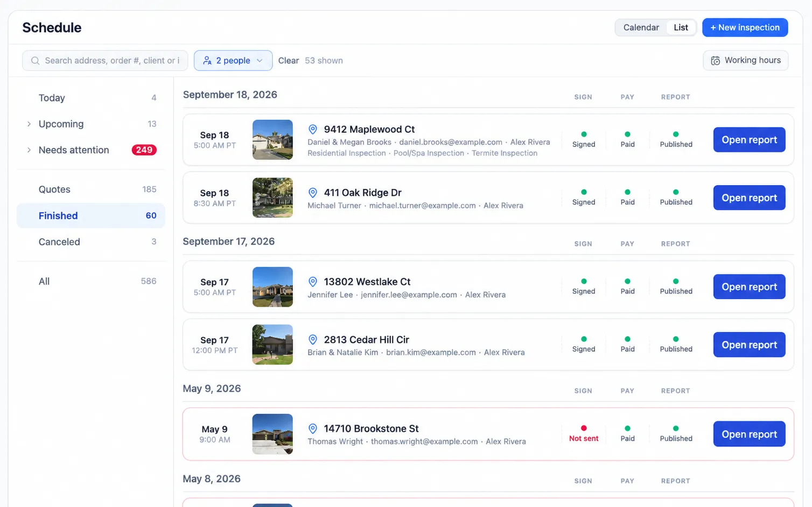
Task: Open report for 13802 Westlake Ct
Action: coord(749,287)
